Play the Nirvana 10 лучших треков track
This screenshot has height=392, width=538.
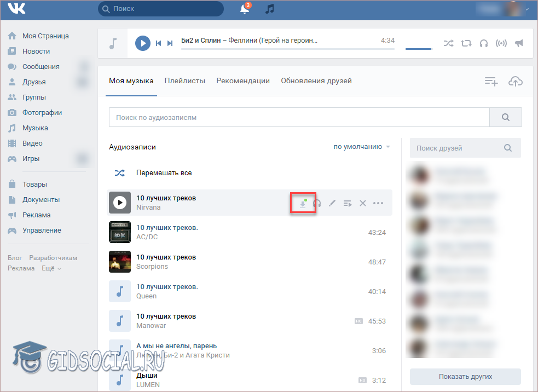tap(119, 203)
